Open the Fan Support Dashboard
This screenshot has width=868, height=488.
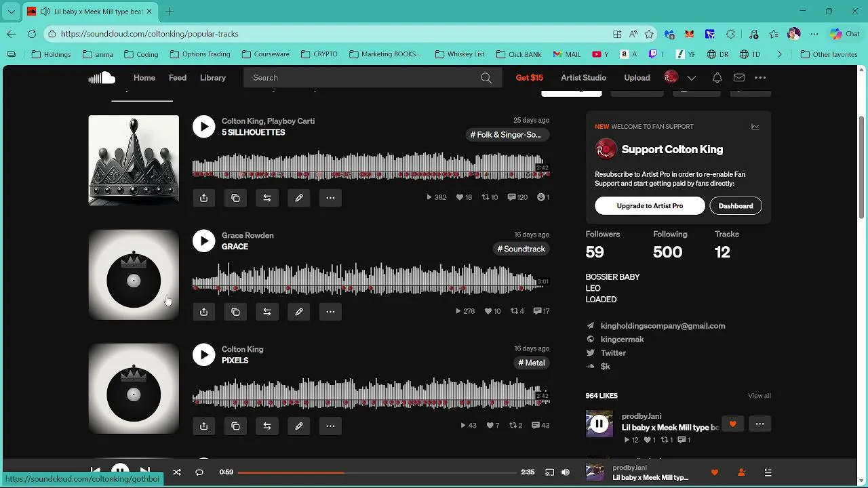(736, 206)
